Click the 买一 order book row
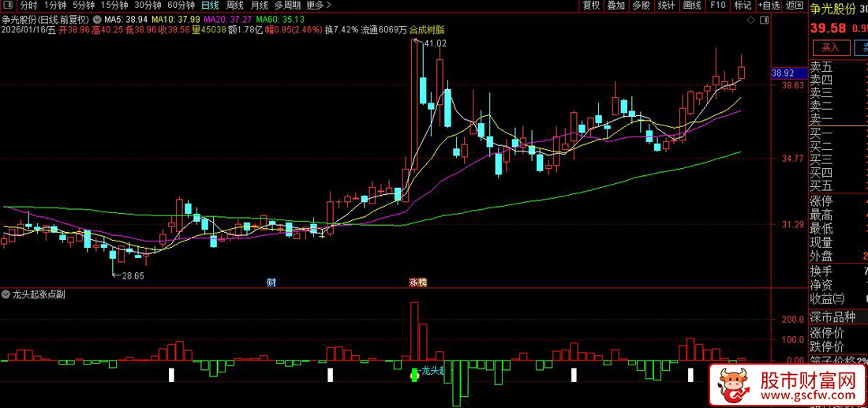 (838, 133)
